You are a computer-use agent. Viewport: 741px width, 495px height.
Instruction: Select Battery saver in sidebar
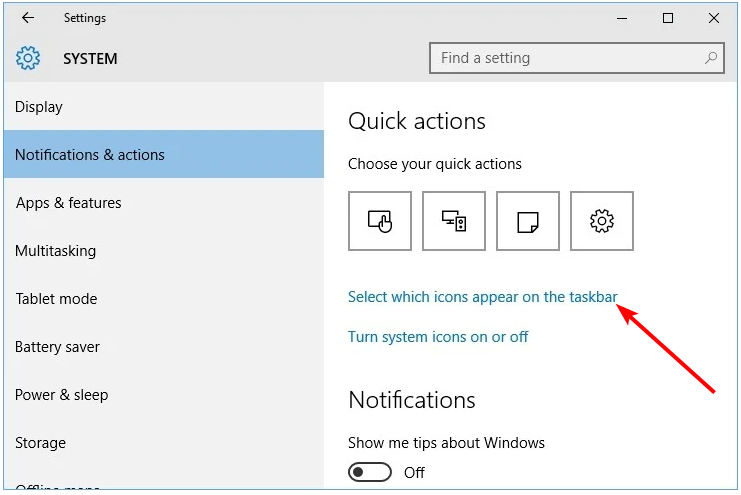[57, 347]
